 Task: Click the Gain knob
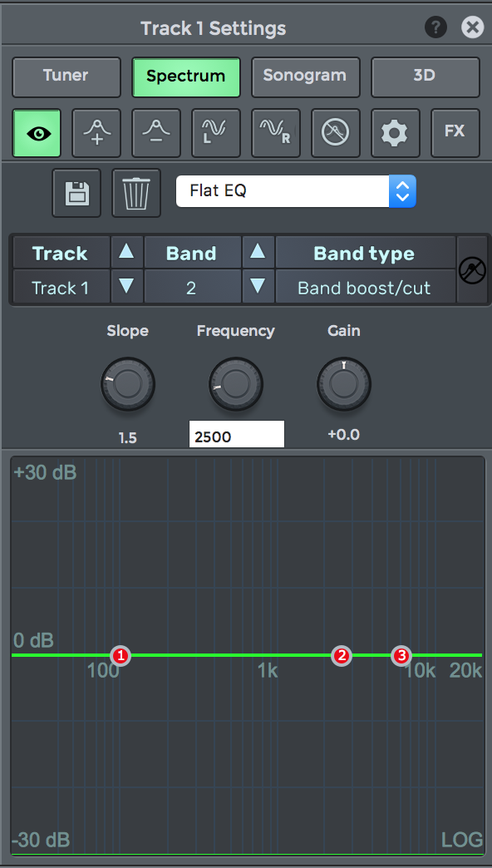tap(344, 383)
